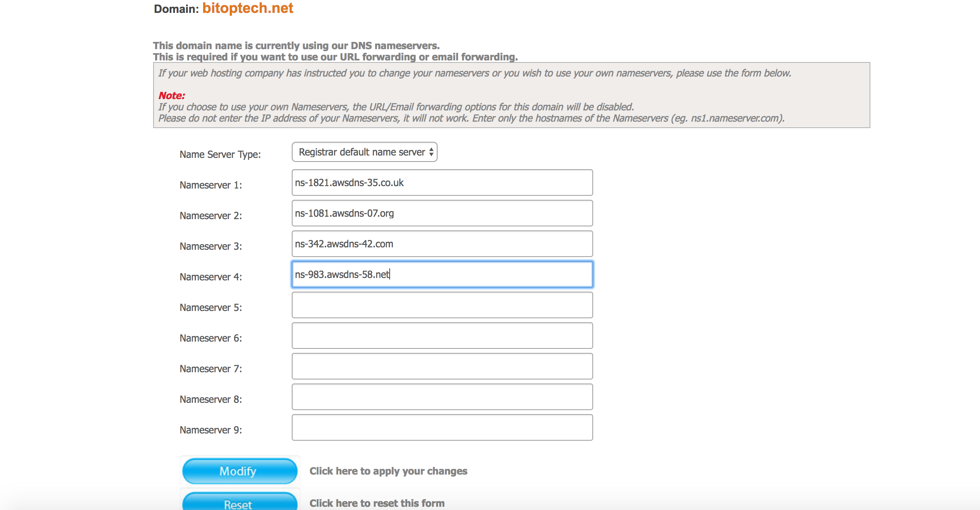Click the Reset button
Viewport: 980px width, 510px height.
240,503
